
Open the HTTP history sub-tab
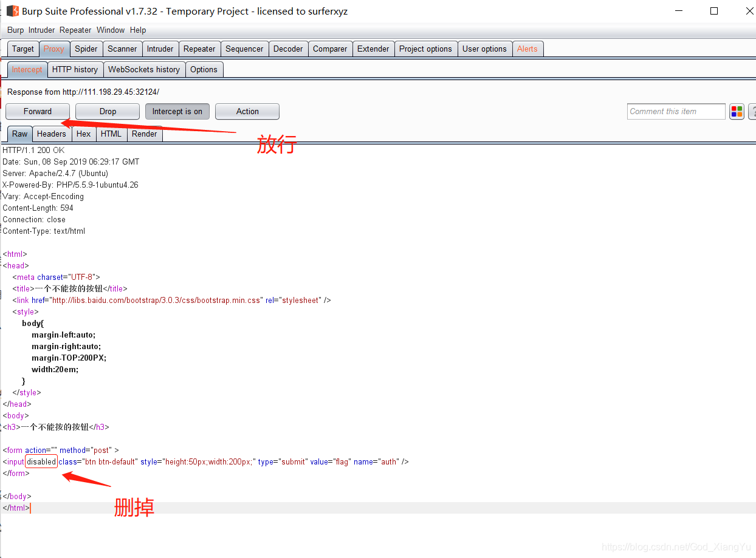click(75, 70)
